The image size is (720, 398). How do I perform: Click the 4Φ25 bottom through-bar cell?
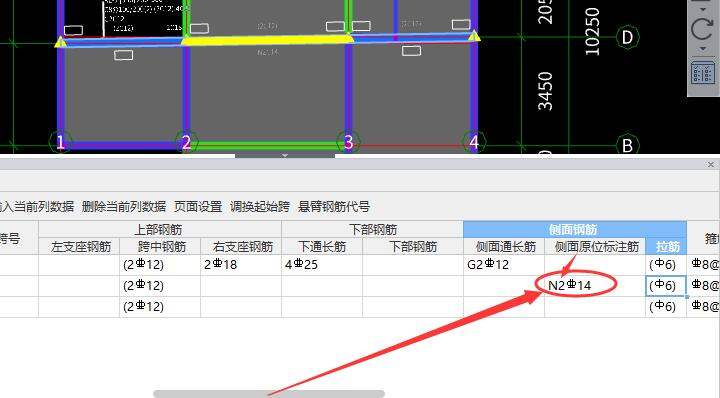tap(322, 265)
